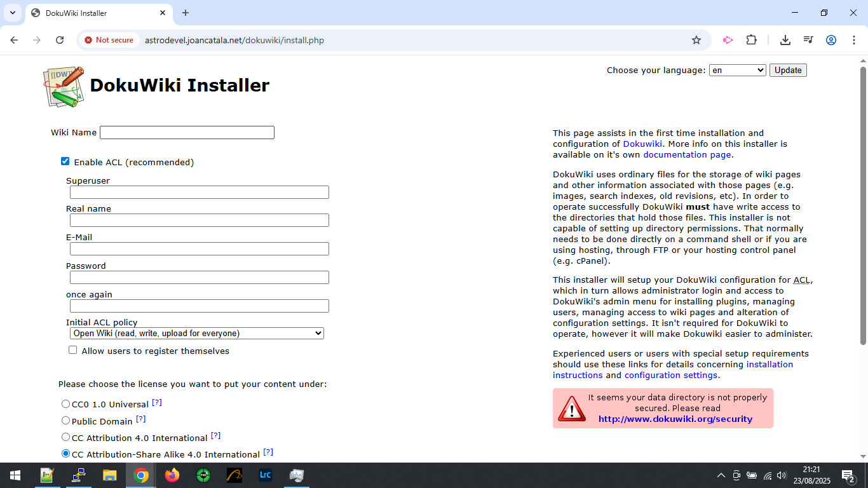Click the browser address bar URL
The width and height of the screenshot is (868, 488).
(234, 40)
